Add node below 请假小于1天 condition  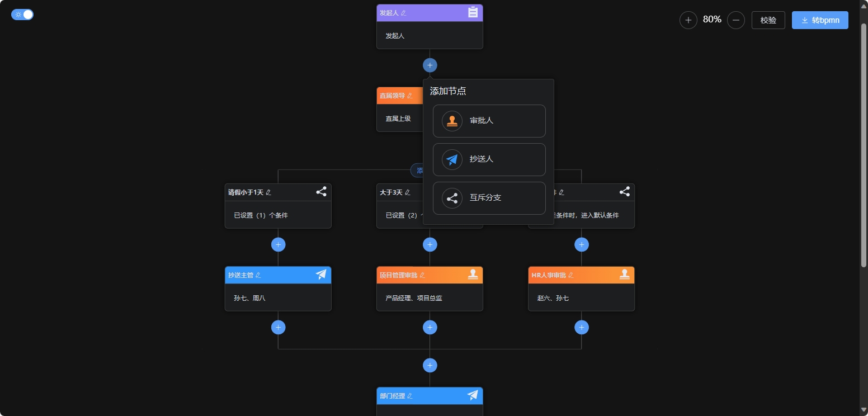click(x=278, y=244)
